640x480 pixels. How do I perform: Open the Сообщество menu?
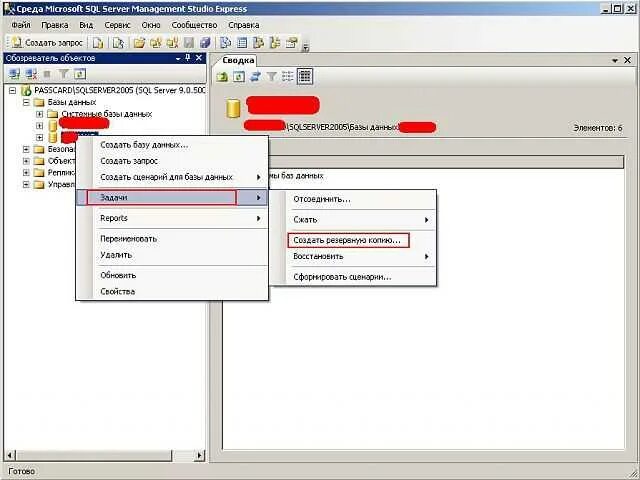(x=194, y=25)
